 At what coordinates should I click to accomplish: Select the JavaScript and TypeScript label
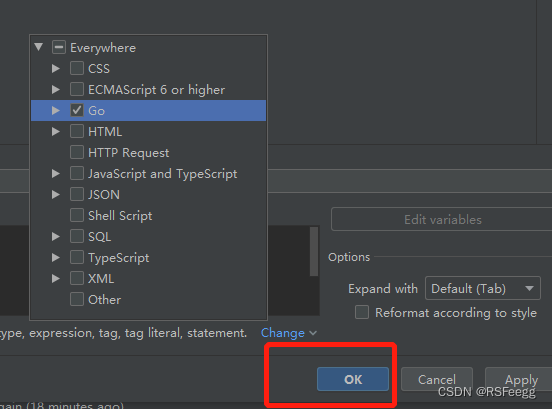[x=163, y=174]
